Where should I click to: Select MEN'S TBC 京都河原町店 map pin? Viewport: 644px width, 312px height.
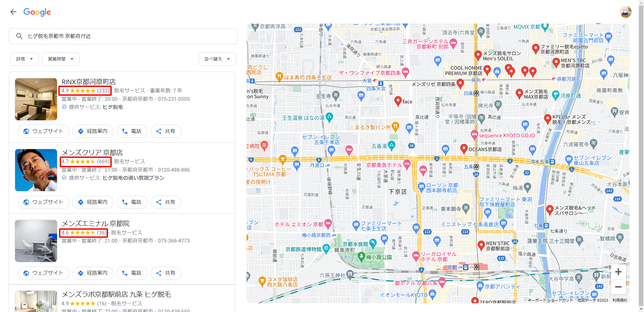tap(556, 63)
